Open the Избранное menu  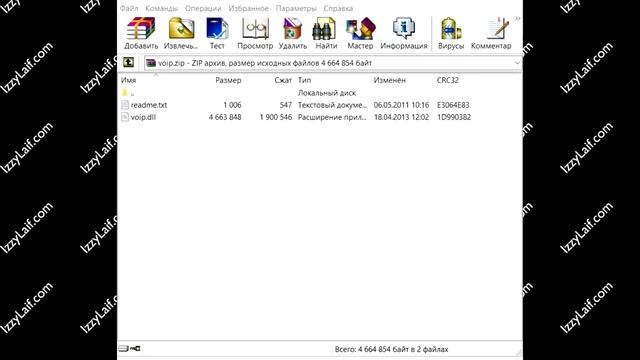pos(248,8)
